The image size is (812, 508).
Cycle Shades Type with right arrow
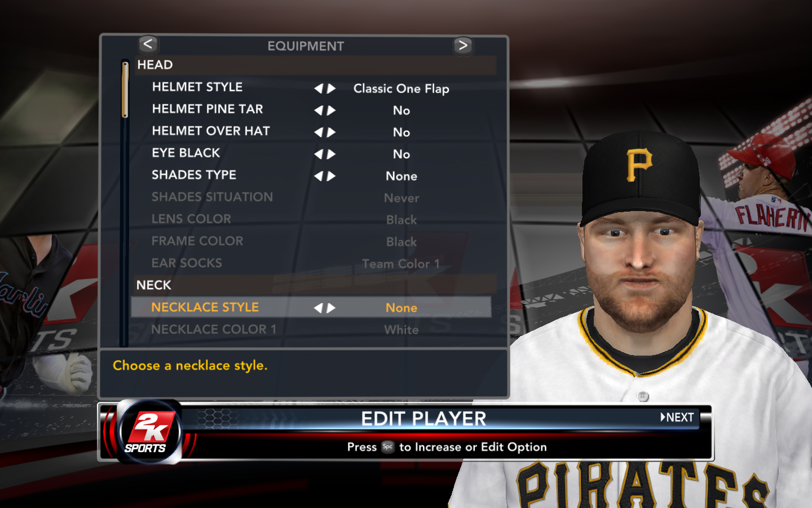332,176
